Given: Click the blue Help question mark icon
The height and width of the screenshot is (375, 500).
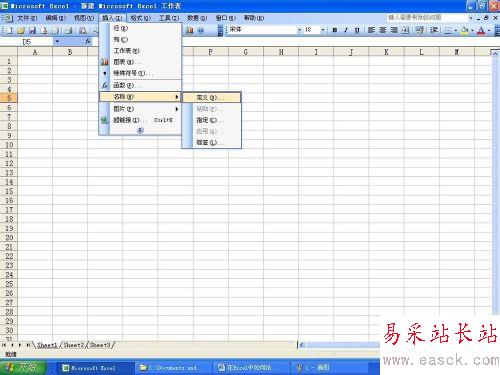Looking at the screenshot, I should point(201,30).
